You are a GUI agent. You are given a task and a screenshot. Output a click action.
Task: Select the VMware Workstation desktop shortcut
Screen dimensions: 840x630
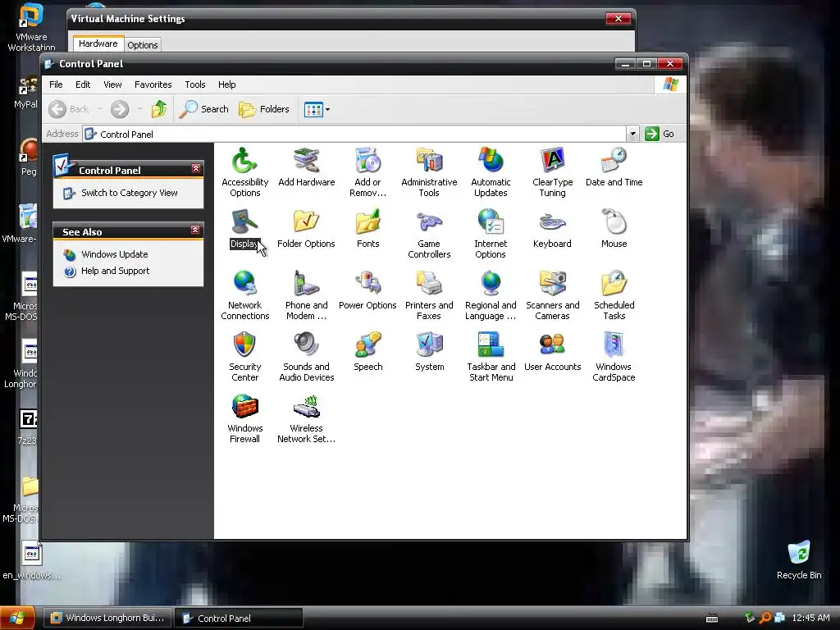point(31,27)
